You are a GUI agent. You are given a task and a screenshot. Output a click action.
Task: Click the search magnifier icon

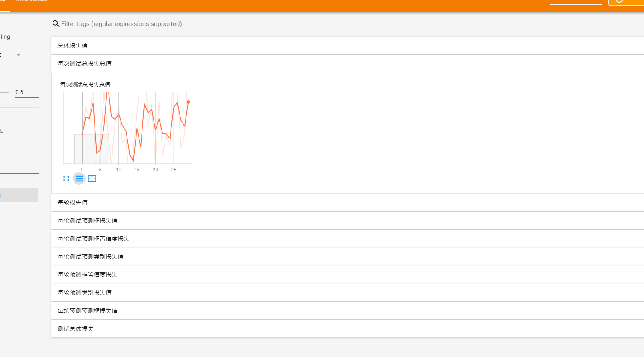click(56, 24)
